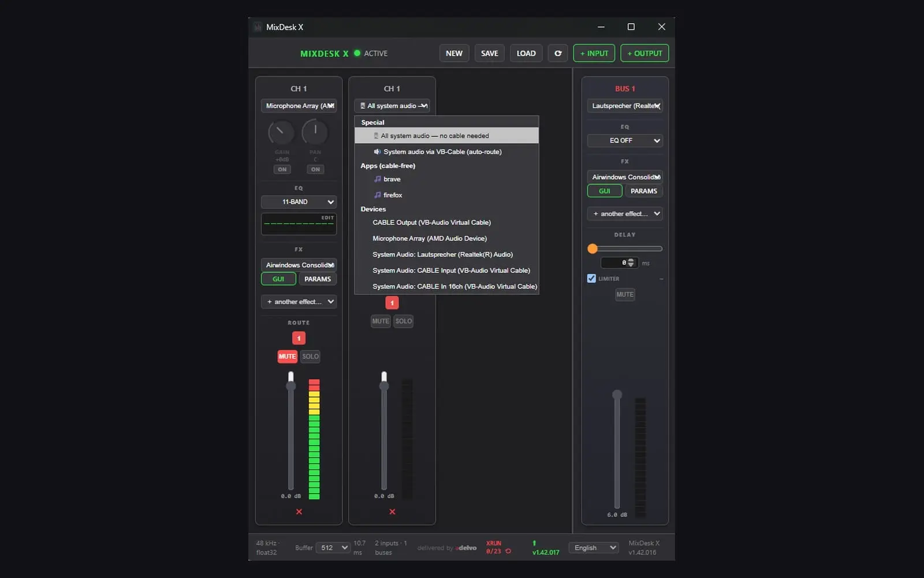Click the LOAD button

[x=526, y=53]
